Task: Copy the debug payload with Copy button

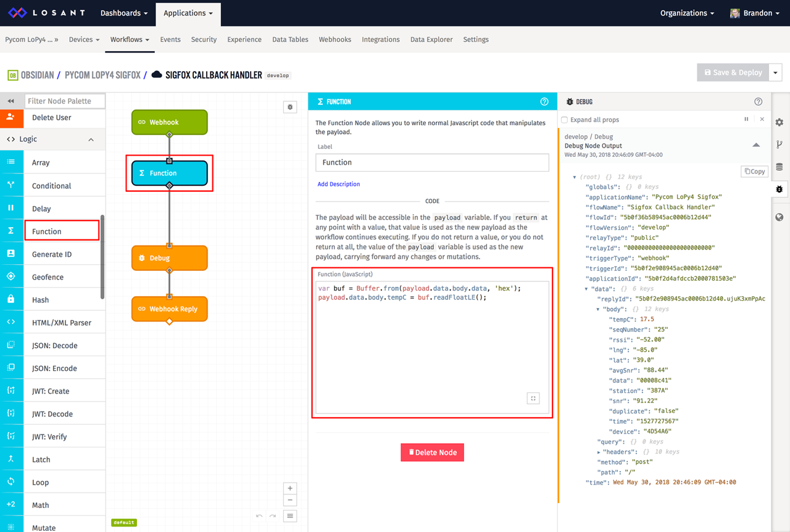Action: pyautogui.click(x=754, y=171)
